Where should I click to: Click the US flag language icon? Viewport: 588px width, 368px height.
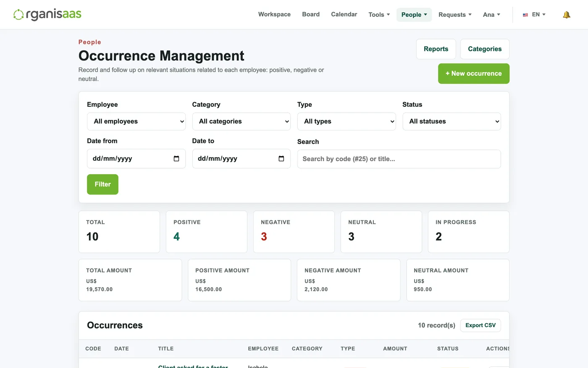(525, 15)
